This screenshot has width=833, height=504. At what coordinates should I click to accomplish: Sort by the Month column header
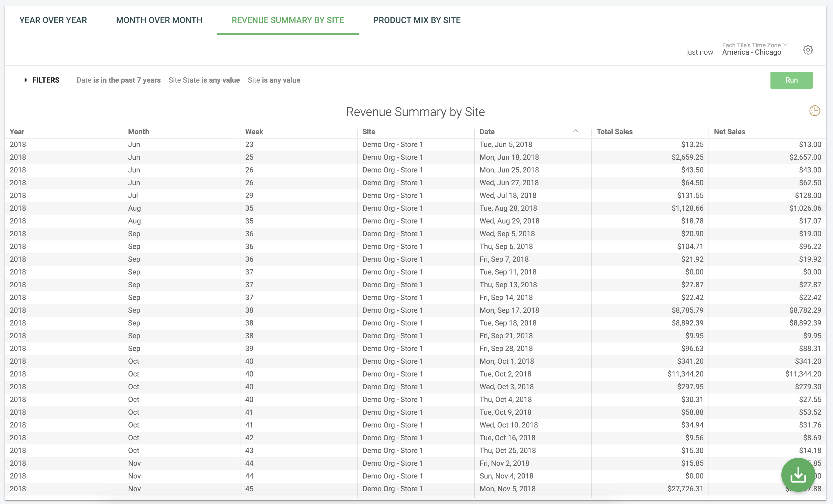[139, 131]
